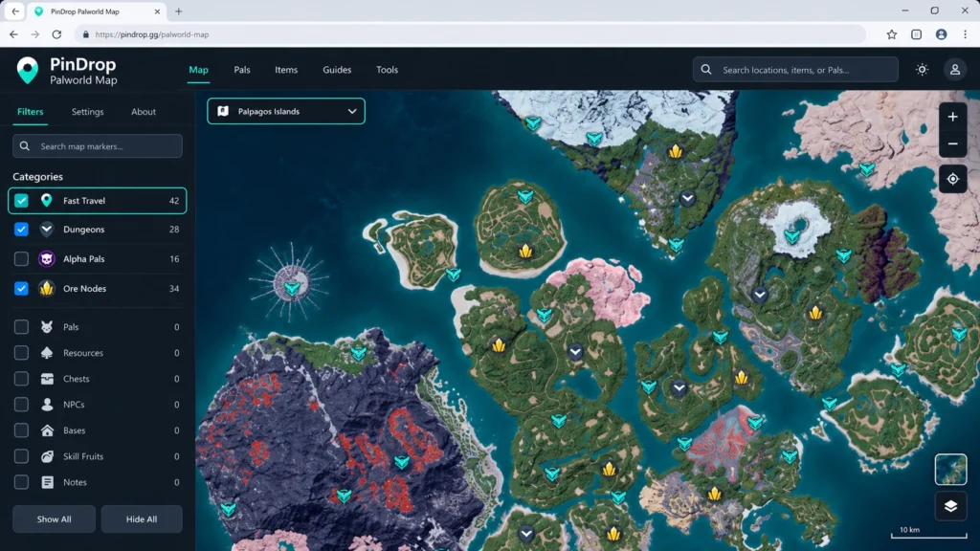Click the dungeon marker below snowy region
The width and height of the screenshot is (980, 551).
[687, 199]
